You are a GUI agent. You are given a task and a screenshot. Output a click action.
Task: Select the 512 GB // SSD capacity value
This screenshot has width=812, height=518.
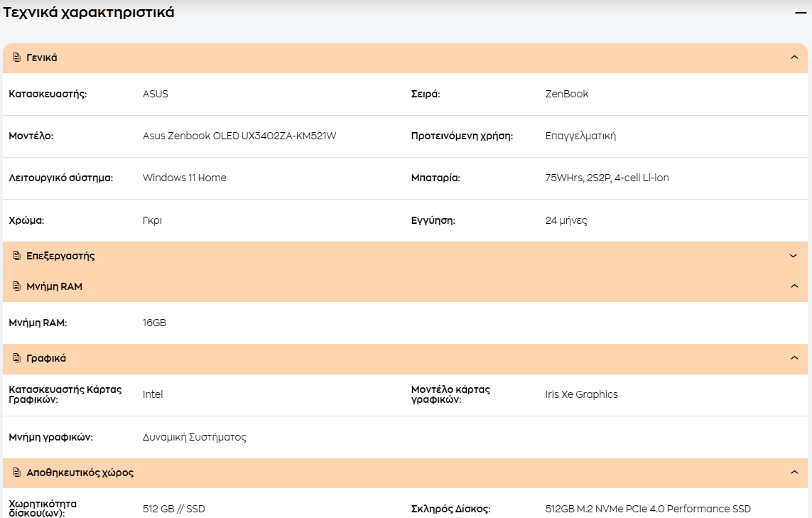(174, 509)
